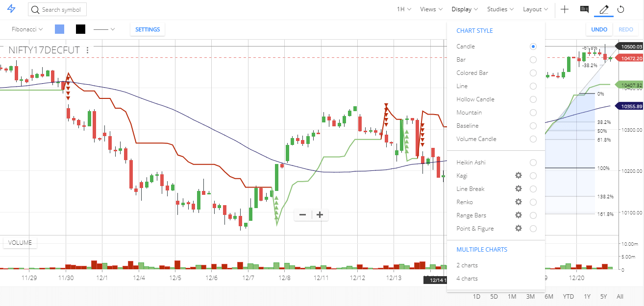This screenshot has width=644, height=306.
Task: Select Point & Figure radio button
Action: [x=533, y=229]
